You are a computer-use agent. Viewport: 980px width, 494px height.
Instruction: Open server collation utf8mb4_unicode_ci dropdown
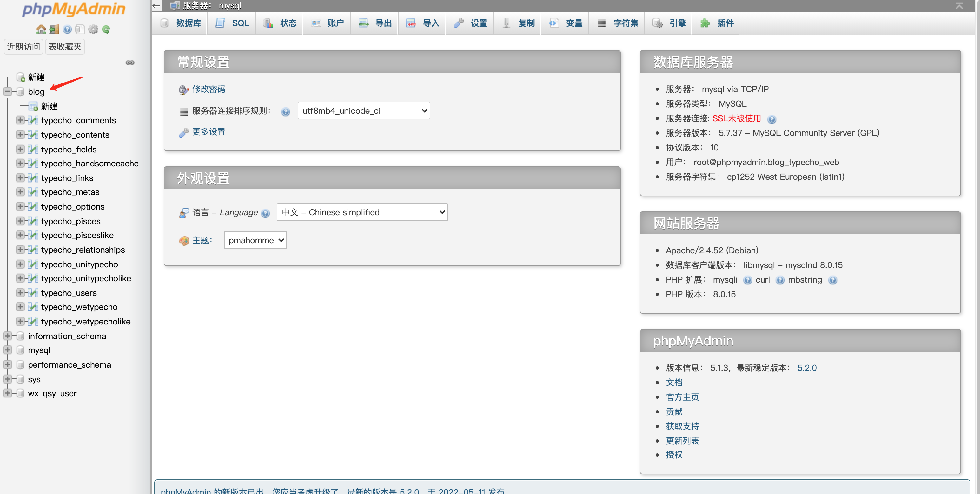(x=364, y=111)
